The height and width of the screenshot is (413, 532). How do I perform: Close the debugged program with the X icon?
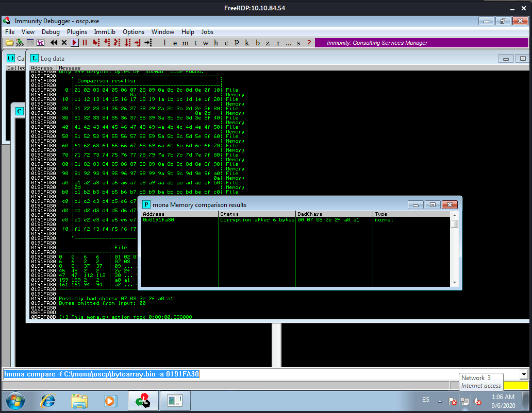click(x=64, y=43)
